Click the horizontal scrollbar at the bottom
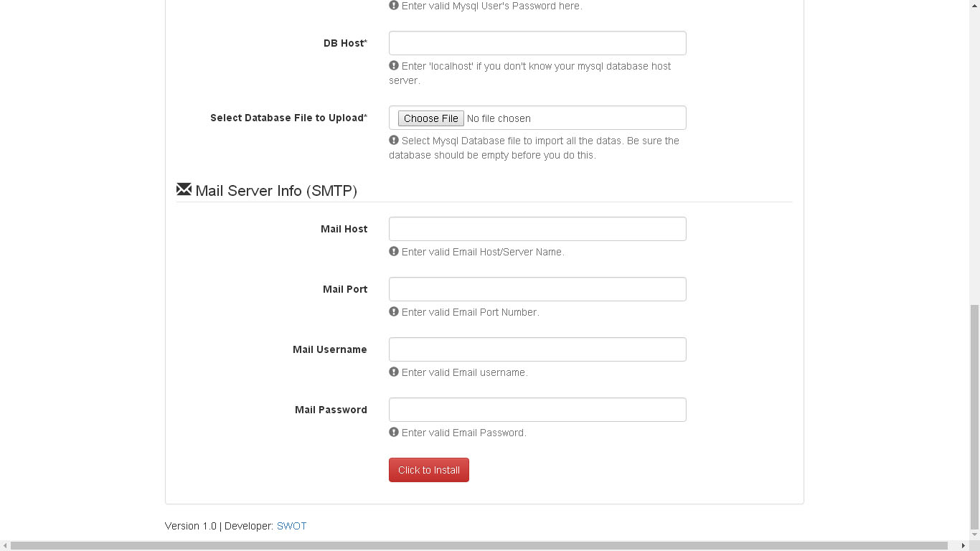 (x=479, y=546)
